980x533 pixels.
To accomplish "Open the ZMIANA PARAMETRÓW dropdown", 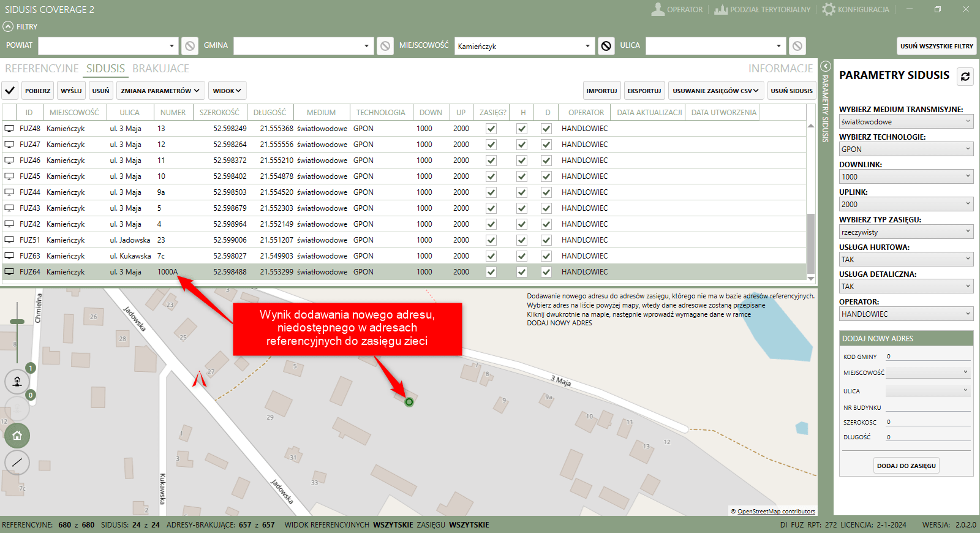I will click(160, 91).
